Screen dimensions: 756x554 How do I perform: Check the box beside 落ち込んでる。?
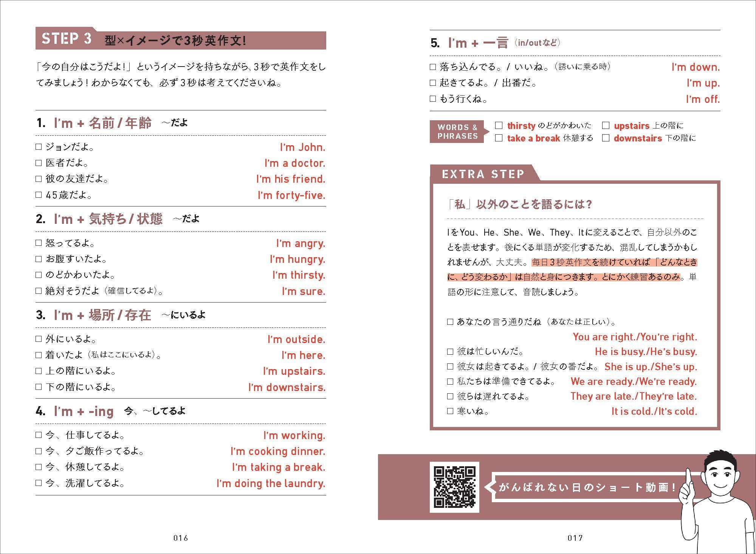433,67
